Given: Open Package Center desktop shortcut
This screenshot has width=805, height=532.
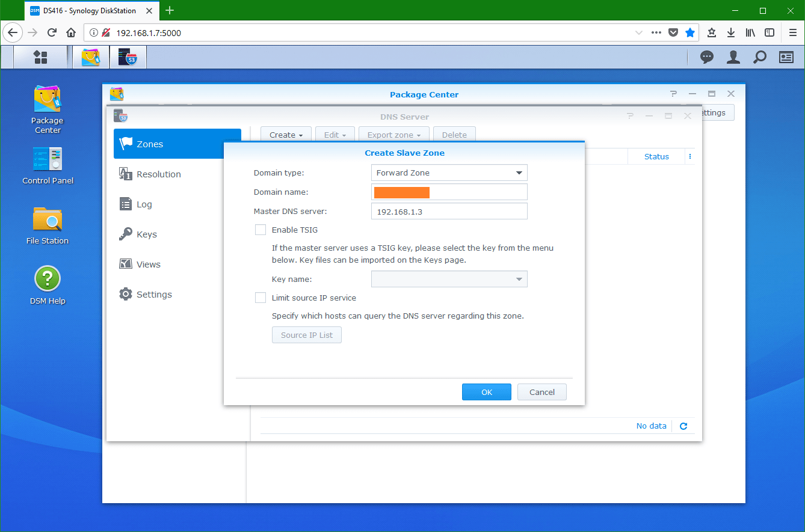Looking at the screenshot, I should coord(48,109).
